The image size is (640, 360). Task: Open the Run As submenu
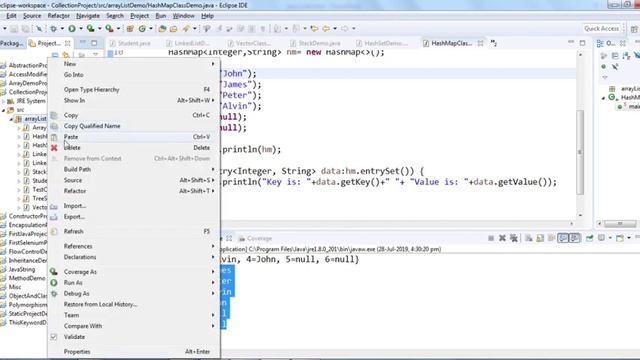[x=134, y=282]
